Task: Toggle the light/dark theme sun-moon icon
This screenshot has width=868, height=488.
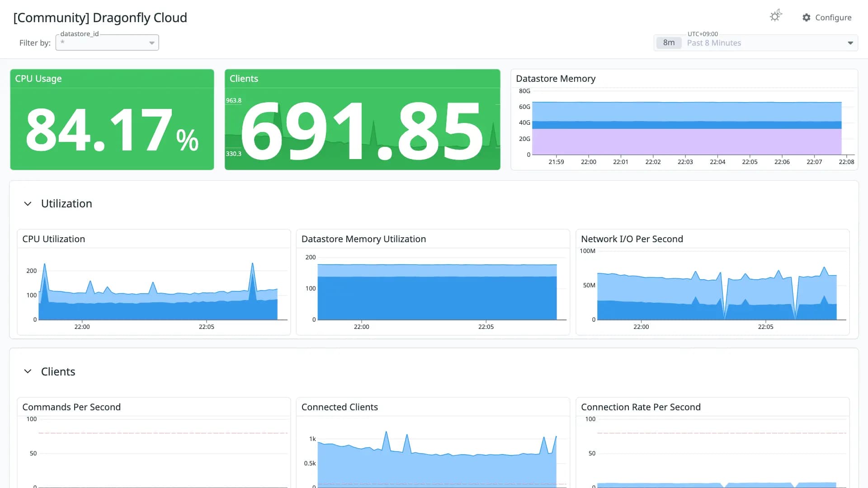Action: 776,16
